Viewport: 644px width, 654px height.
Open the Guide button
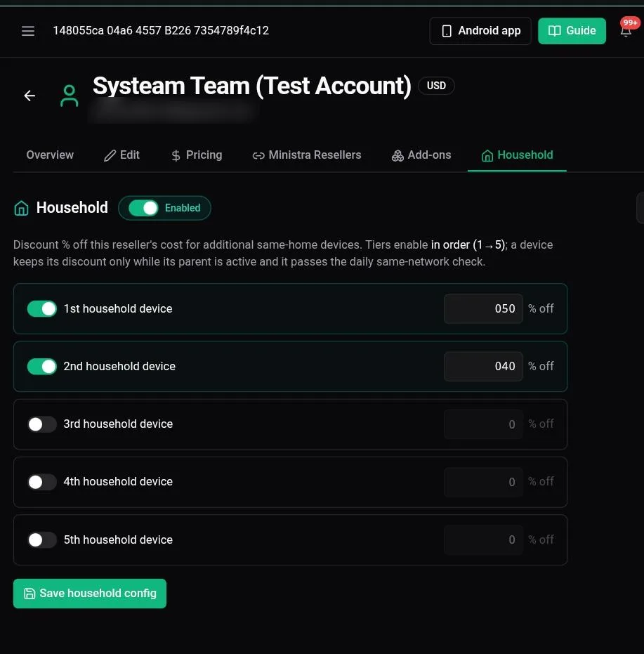pyautogui.click(x=572, y=31)
